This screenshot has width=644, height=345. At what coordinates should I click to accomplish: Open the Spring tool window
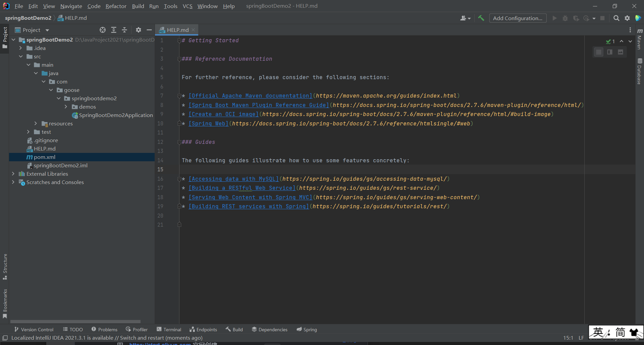point(307,330)
